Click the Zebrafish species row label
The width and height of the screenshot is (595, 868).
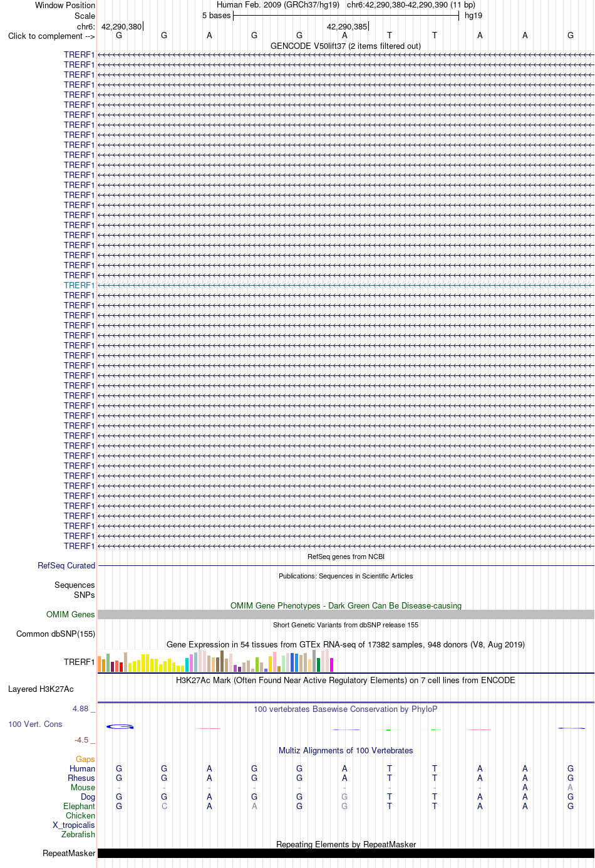(x=78, y=834)
